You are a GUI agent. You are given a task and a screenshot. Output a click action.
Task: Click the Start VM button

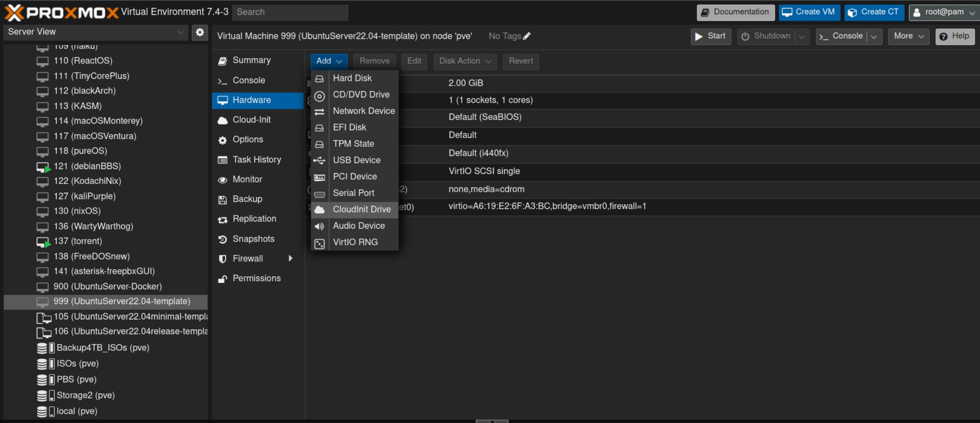[711, 36]
